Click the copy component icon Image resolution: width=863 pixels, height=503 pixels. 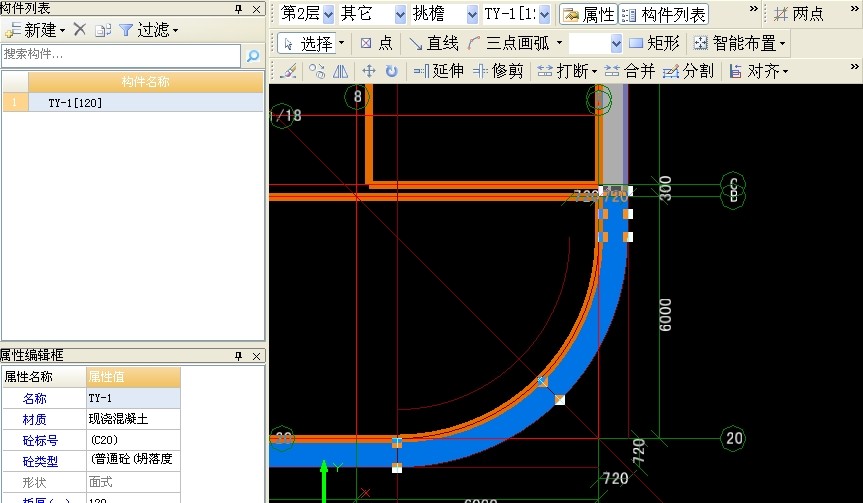coord(103,30)
